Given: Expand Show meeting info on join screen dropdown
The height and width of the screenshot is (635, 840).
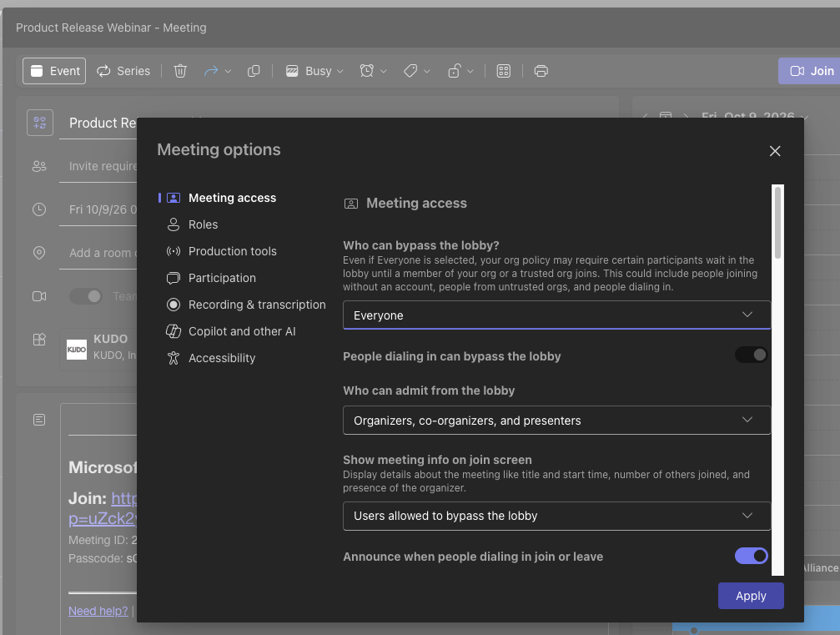Looking at the screenshot, I should click(556, 516).
